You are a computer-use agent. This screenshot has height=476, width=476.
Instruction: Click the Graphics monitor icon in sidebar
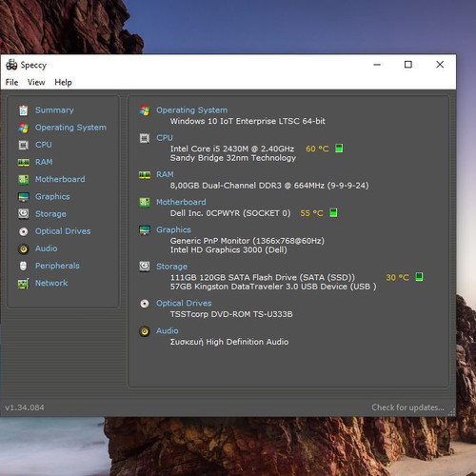(x=23, y=197)
